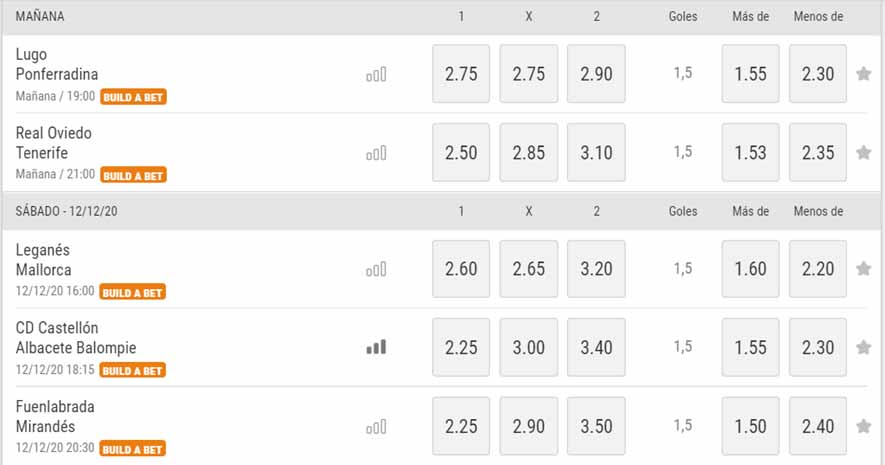Viewport: 885px width, 465px height.
Task: Star the Leganés vs Mallorca match
Action: coord(864,269)
